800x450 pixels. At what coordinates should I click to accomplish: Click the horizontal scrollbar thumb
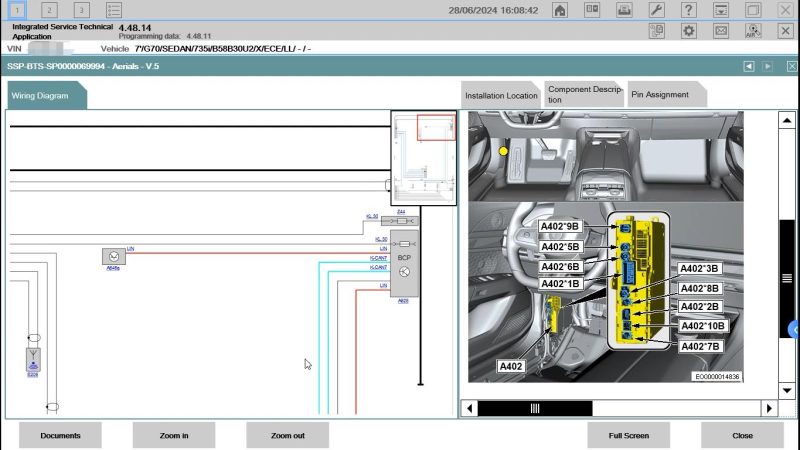(x=535, y=408)
